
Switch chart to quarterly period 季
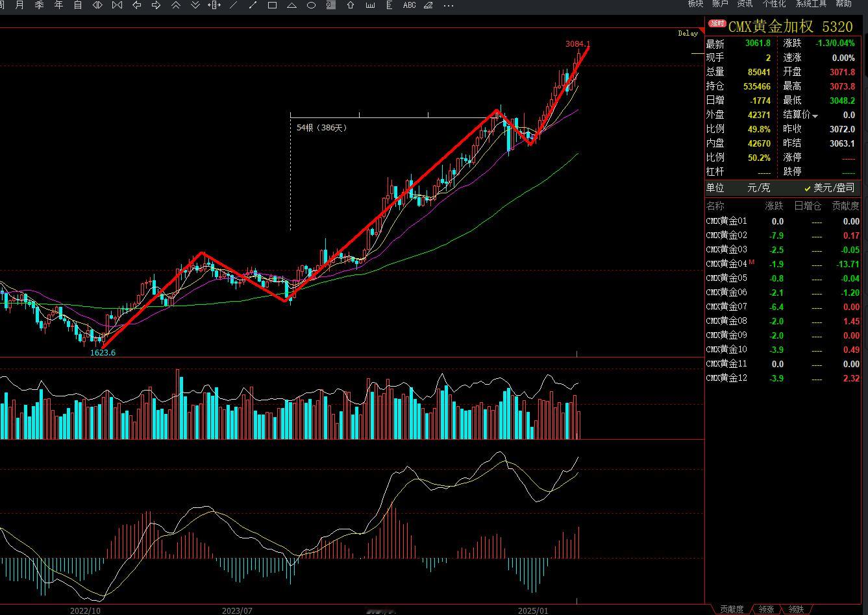(x=39, y=5)
